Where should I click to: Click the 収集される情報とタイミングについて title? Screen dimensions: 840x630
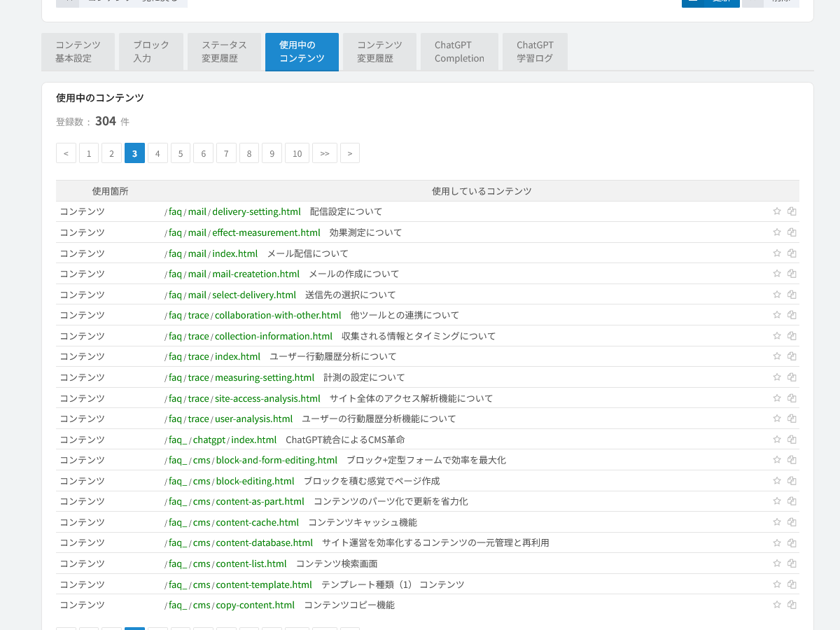[x=419, y=336]
